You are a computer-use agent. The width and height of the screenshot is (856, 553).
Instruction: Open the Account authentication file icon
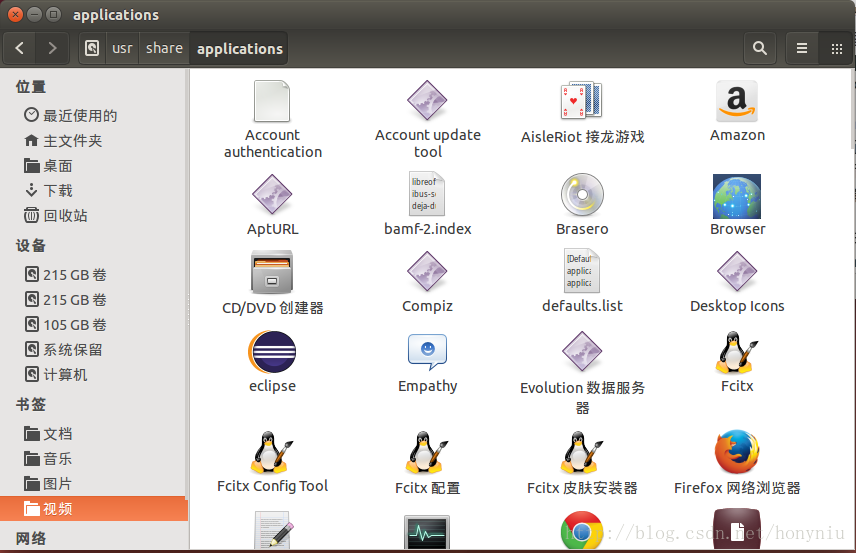(272, 102)
